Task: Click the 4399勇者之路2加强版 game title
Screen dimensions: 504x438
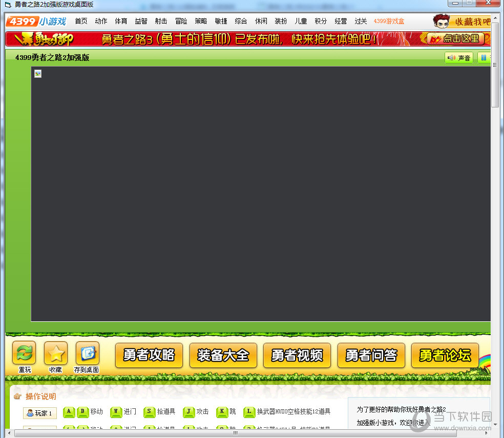Action: (x=52, y=57)
